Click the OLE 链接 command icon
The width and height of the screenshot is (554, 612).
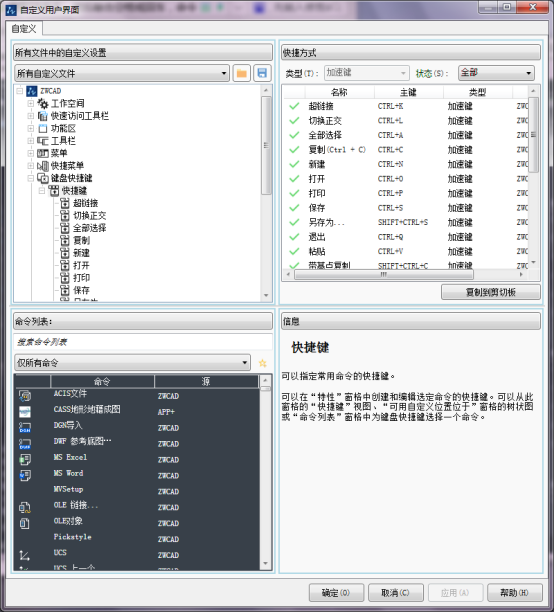point(25,507)
